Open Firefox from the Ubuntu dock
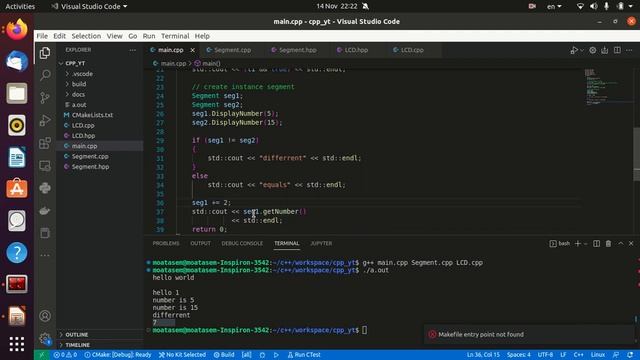640x360 pixels. (17, 30)
